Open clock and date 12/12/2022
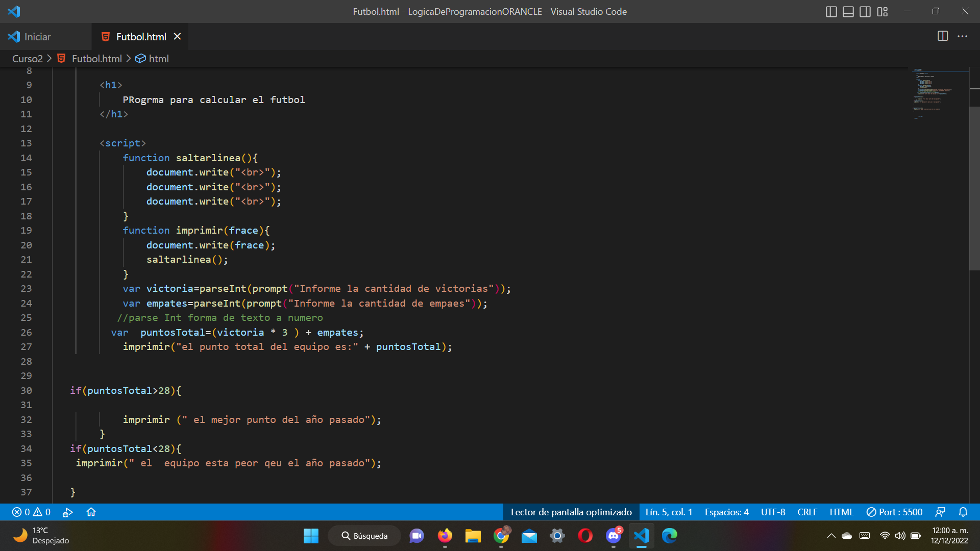The width and height of the screenshot is (980, 551). click(949, 536)
